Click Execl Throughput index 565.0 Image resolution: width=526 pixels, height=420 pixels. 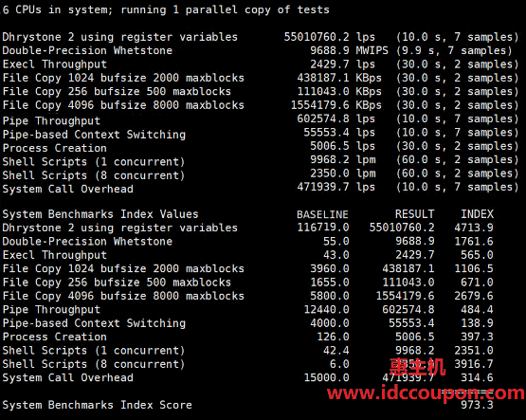click(477, 255)
